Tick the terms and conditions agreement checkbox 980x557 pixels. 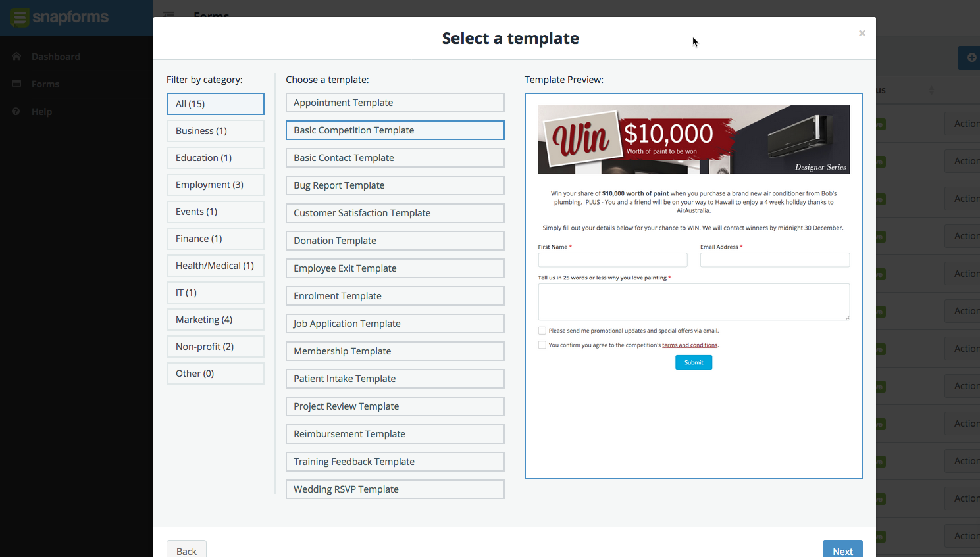542,345
